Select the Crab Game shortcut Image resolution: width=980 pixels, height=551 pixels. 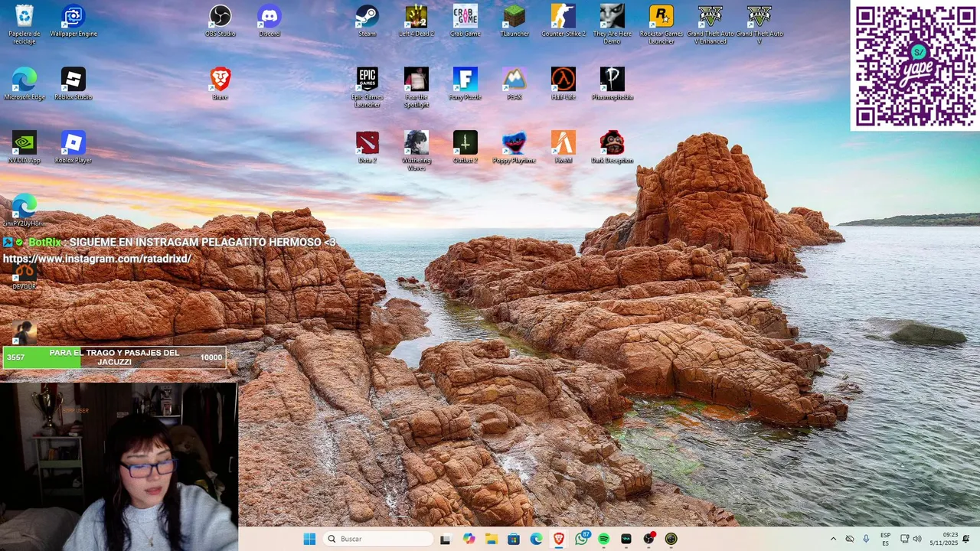[x=465, y=21]
